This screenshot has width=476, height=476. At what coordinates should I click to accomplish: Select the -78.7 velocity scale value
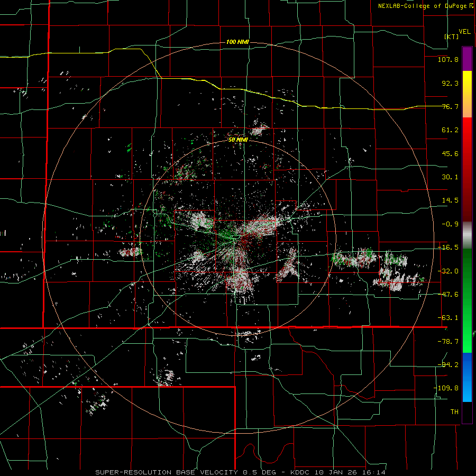[x=448, y=342]
